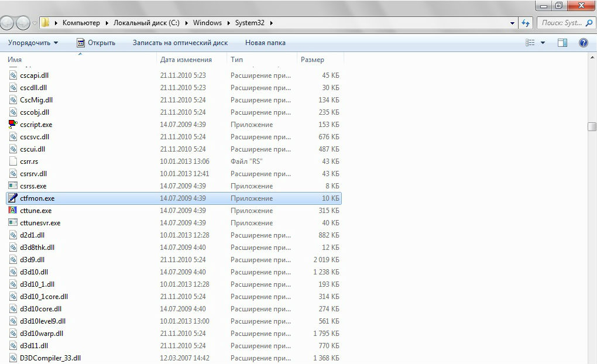Click Записать на оптический диск
The image size is (597, 364).
180,43
